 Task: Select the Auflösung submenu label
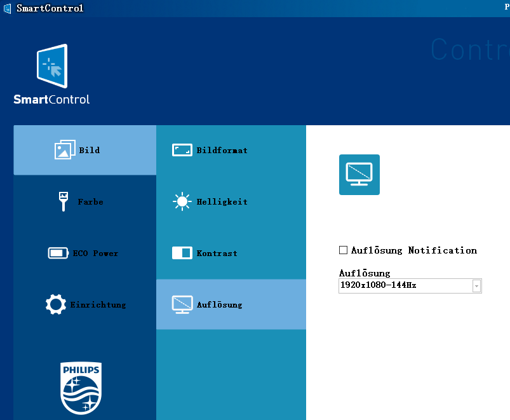[219, 305]
